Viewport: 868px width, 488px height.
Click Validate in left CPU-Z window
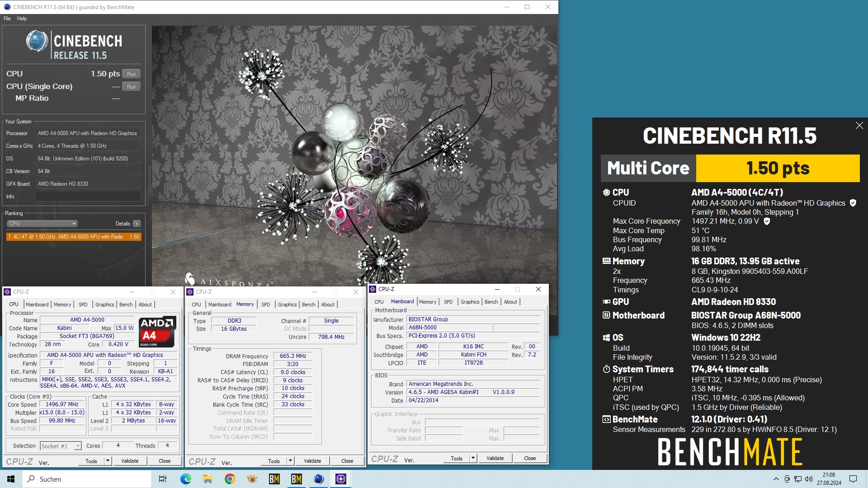(x=130, y=461)
